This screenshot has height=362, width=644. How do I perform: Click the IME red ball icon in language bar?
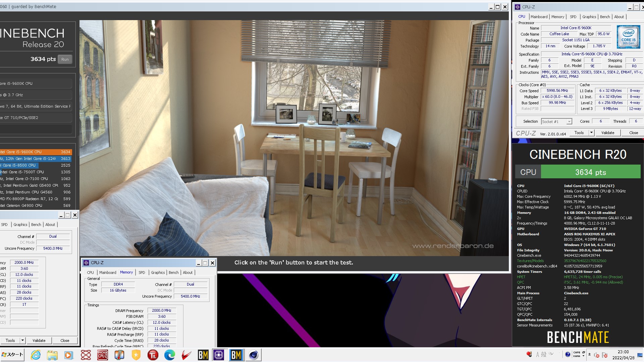(529, 354)
